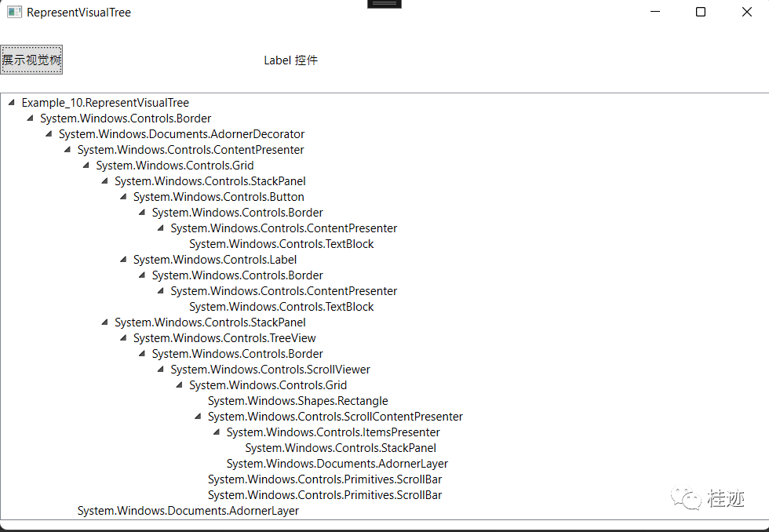Viewport: 769px width, 532px height.
Task: Collapse the System.Windows.Controls.Button node
Action: coord(122,196)
